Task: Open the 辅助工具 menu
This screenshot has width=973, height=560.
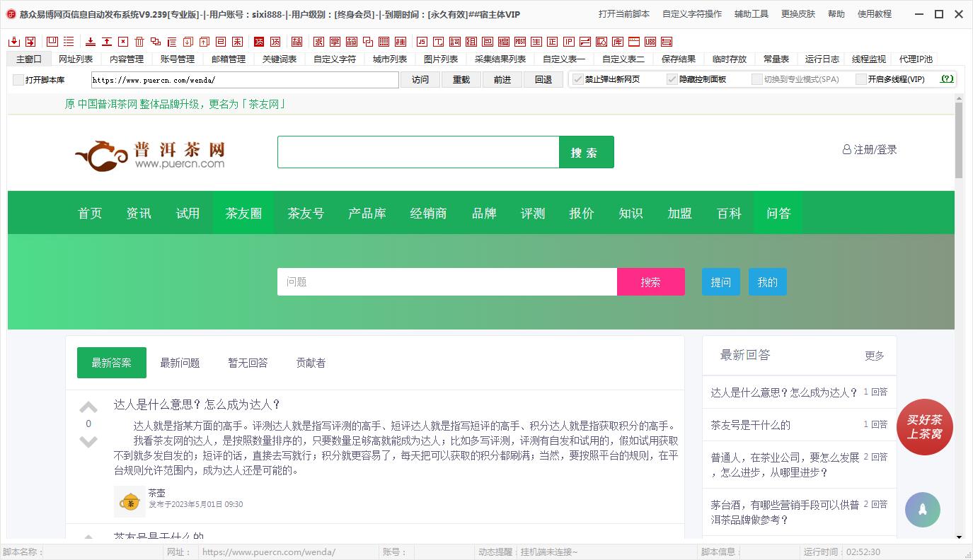Action: point(752,14)
